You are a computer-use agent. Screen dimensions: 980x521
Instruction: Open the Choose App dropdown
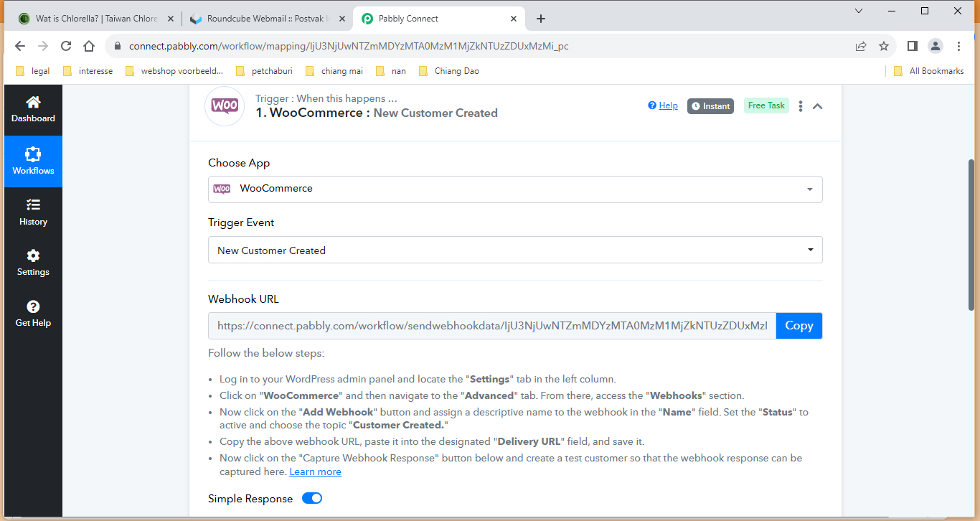tap(515, 189)
